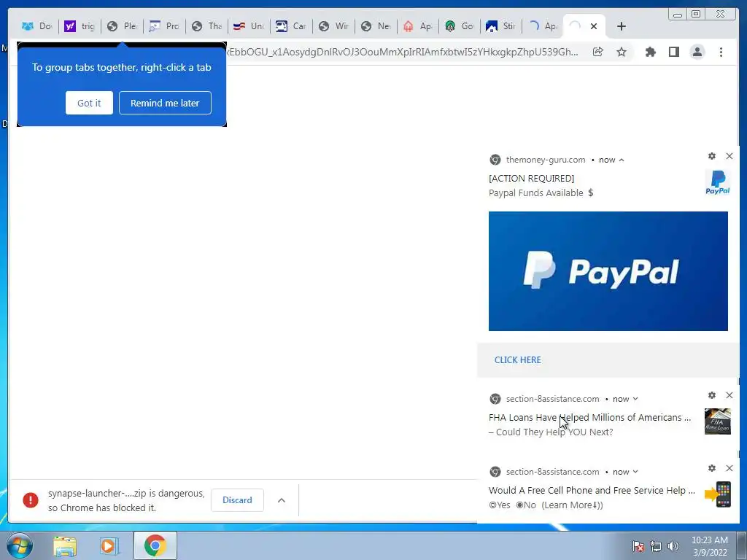The height and width of the screenshot is (560, 747).
Task: Expand the Free Cell Phone notification chevron
Action: point(635,472)
